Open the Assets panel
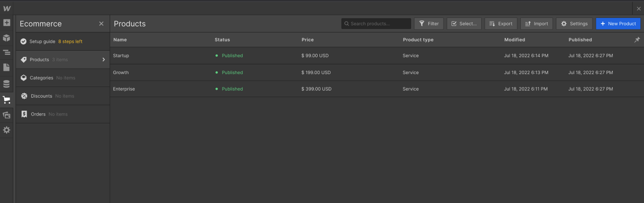Viewport: 644px width, 203px height. tap(6, 115)
